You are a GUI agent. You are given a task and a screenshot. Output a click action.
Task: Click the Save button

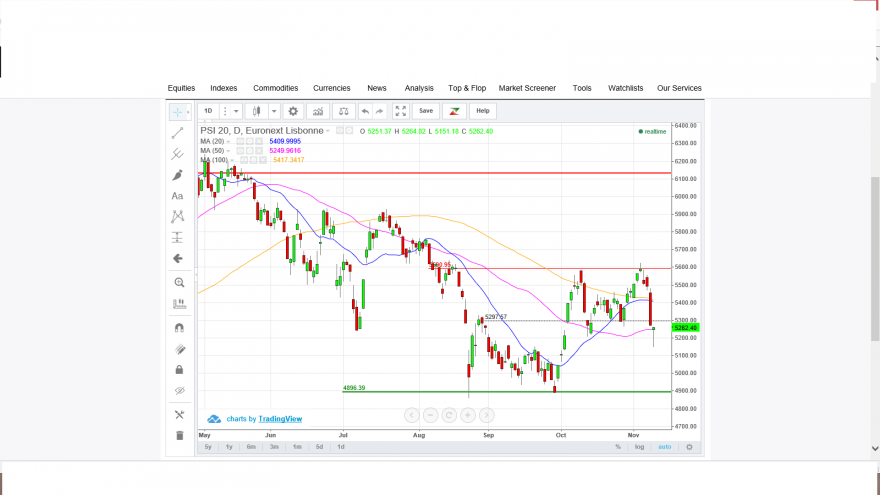pyautogui.click(x=426, y=111)
